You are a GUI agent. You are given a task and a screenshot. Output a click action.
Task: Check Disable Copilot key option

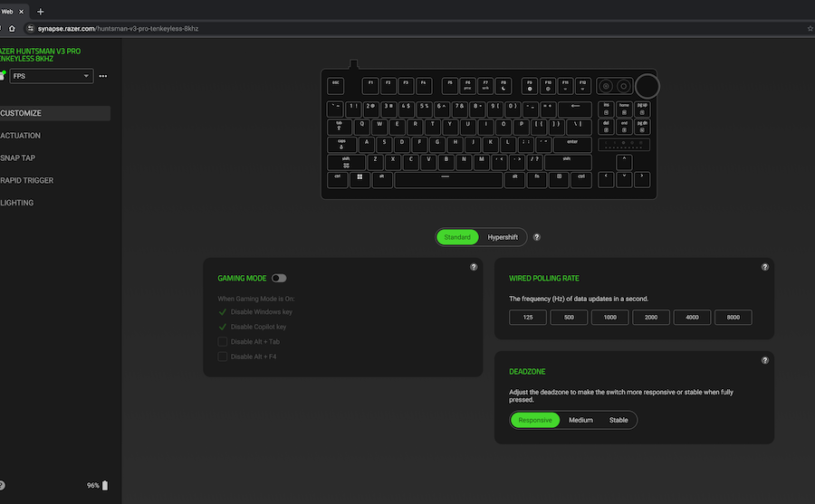(223, 327)
